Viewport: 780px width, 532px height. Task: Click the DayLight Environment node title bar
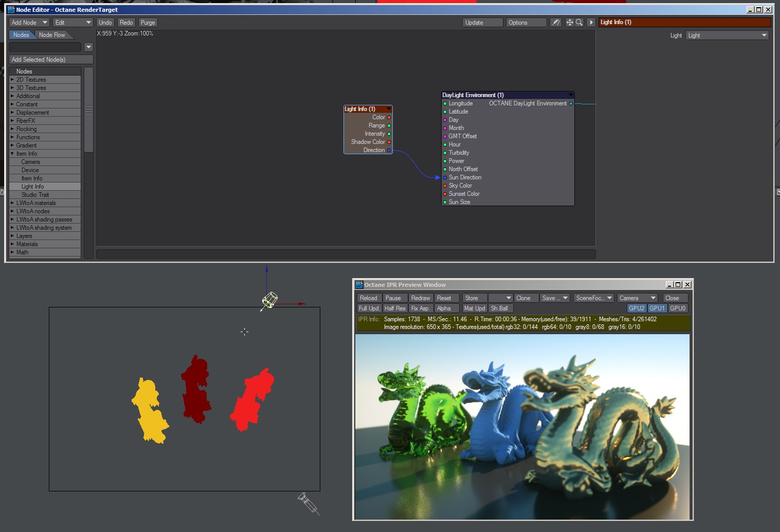(508, 95)
